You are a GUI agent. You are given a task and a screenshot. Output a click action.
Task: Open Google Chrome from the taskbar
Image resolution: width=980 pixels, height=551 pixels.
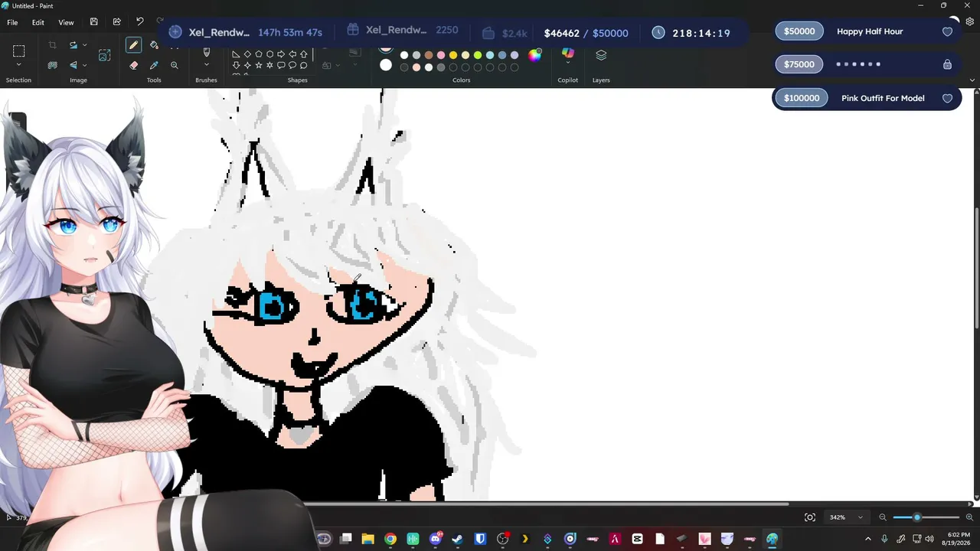pos(390,540)
